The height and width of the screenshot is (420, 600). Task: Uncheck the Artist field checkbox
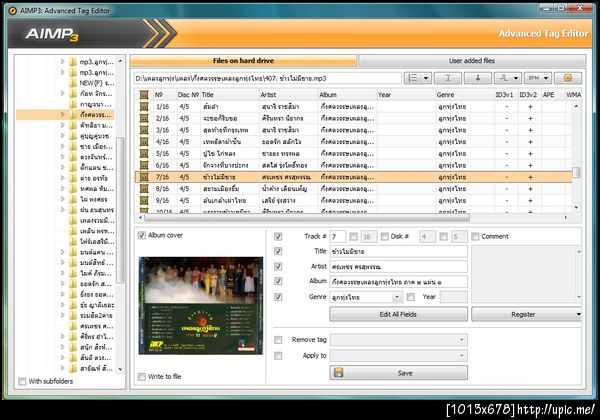[278, 266]
